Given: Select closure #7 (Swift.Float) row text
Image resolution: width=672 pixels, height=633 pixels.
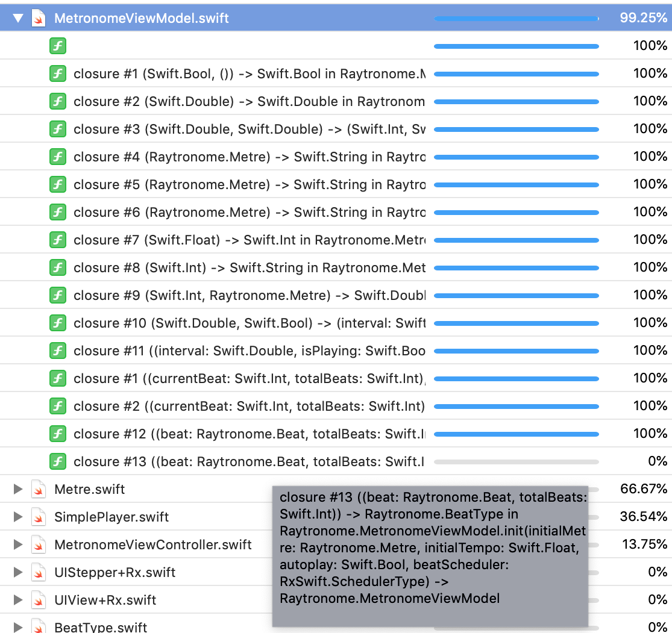Looking at the screenshot, I should (250, 240).
